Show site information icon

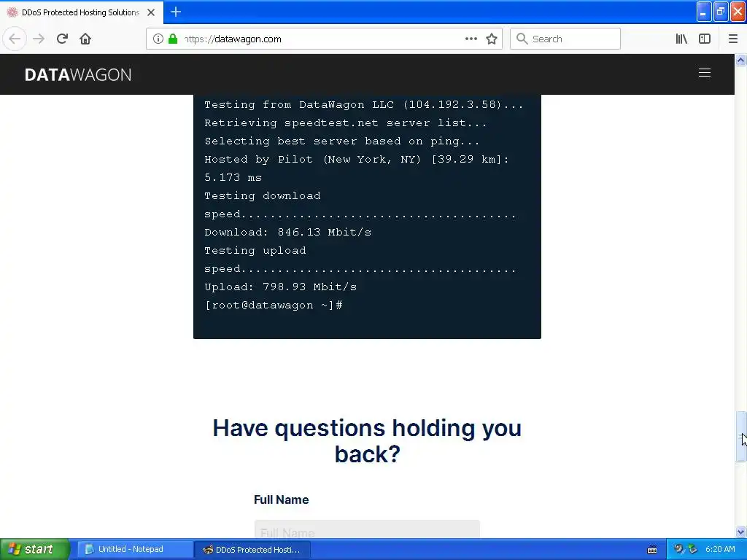pyautogui.click(x=158, y=39)
